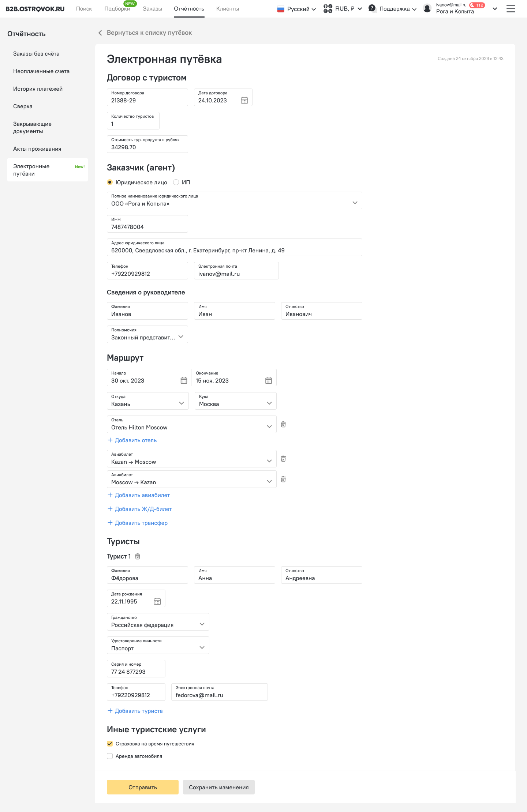Open the Поиск tab

[x=84, y=8]
